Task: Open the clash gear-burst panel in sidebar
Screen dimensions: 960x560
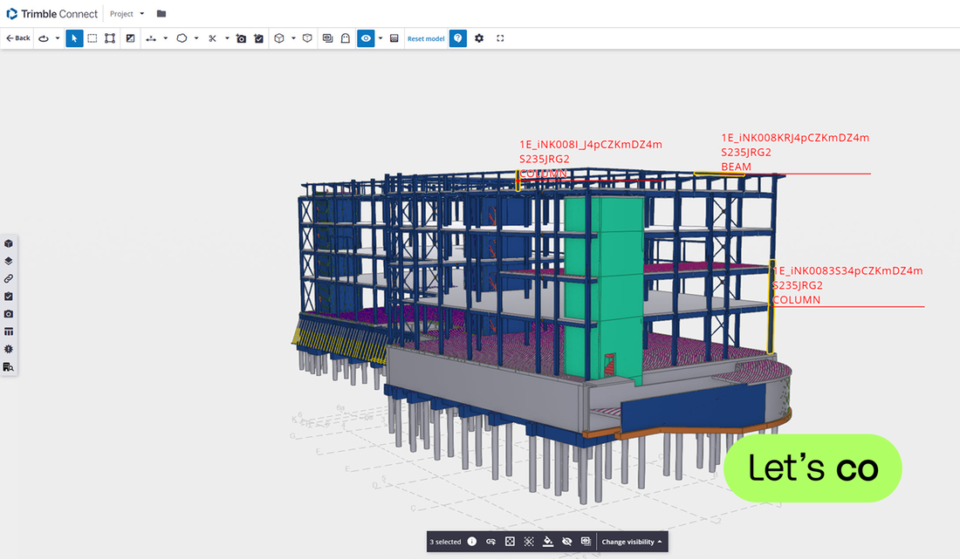Action: (9, 350)
